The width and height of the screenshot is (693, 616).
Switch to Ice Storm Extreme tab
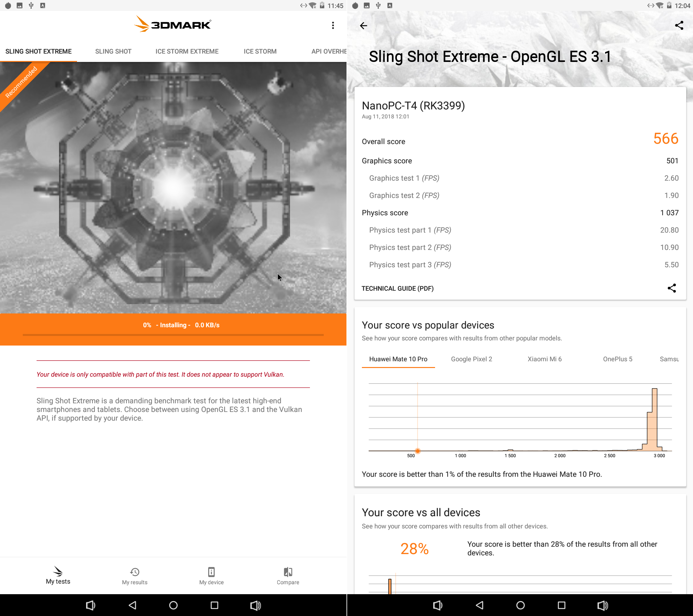187,52
